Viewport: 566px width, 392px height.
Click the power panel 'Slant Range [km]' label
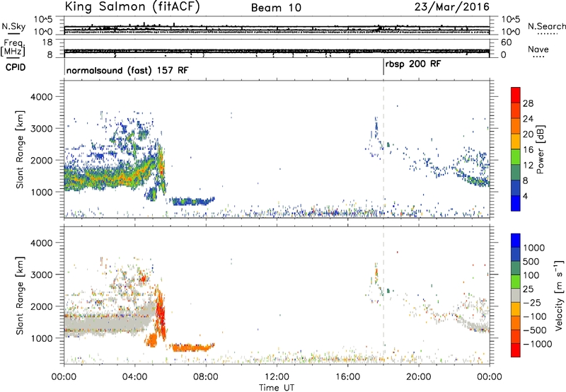tap(20, 149)
